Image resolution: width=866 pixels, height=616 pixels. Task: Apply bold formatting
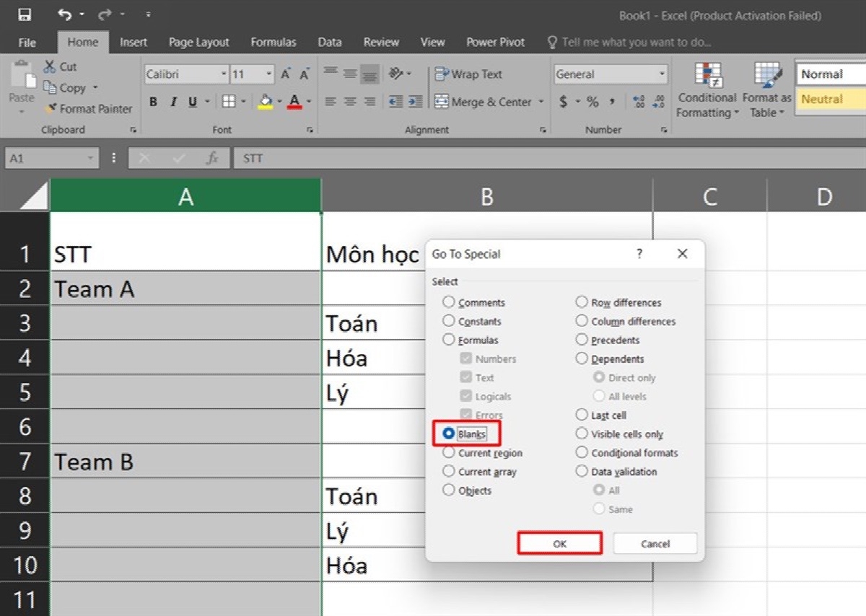[x=152, y=101]
